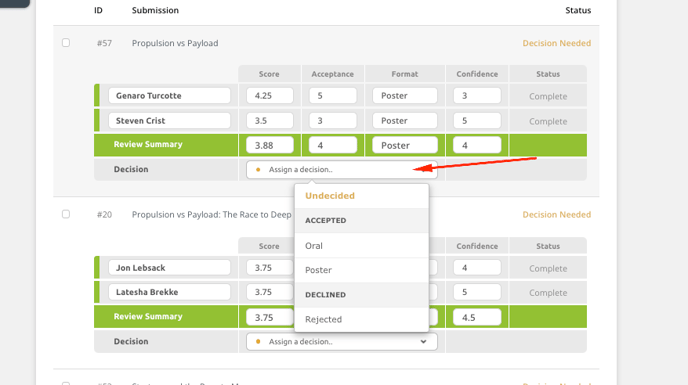This screenshot has width=688, height=385.
Task: Click Genaro Turcotte's Poster format field
Action: coord(405,96)
